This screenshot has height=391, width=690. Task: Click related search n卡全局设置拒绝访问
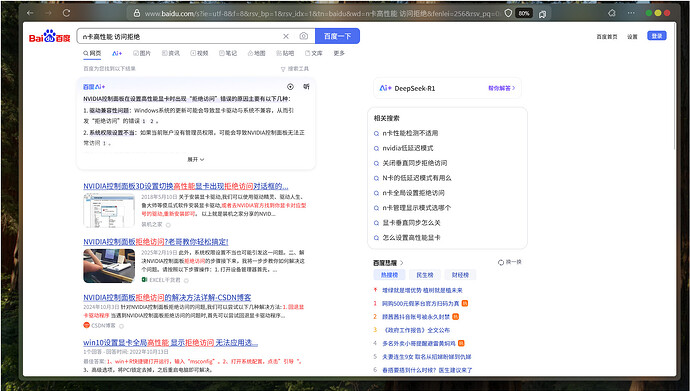(x=414, y=193)
